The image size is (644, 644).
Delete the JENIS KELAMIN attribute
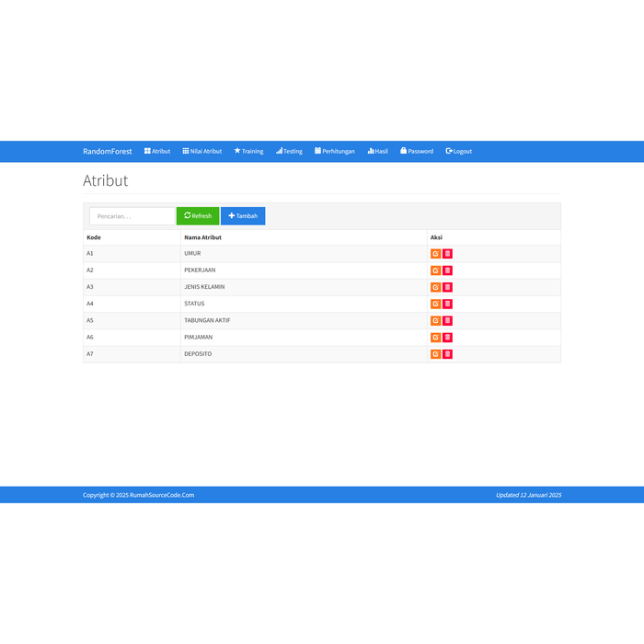coord(448,287)
